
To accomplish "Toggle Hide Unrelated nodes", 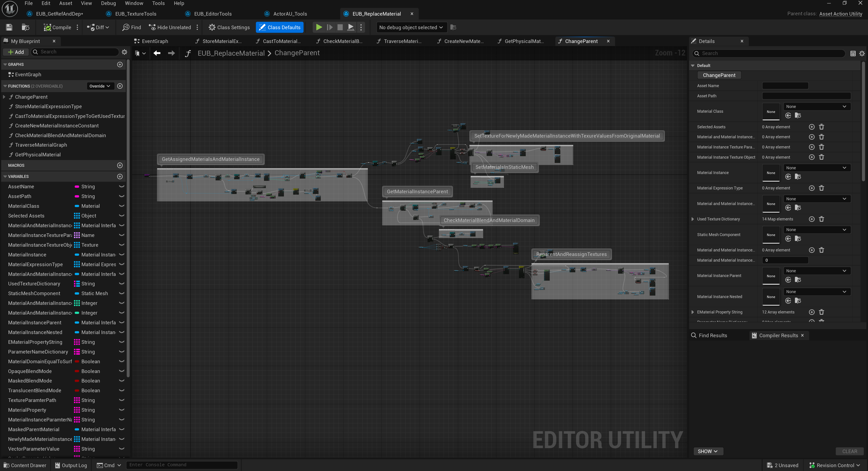I will pos(170,27).
